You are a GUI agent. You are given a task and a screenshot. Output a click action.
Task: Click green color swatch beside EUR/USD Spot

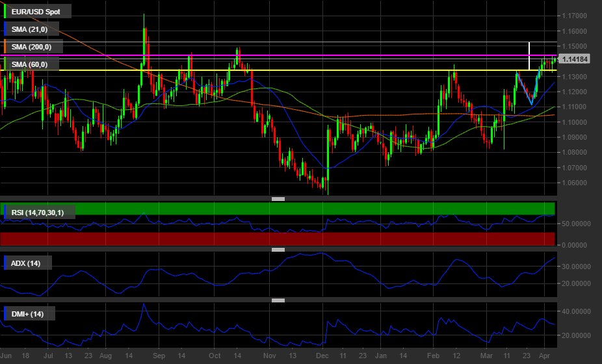click(5, 12)
